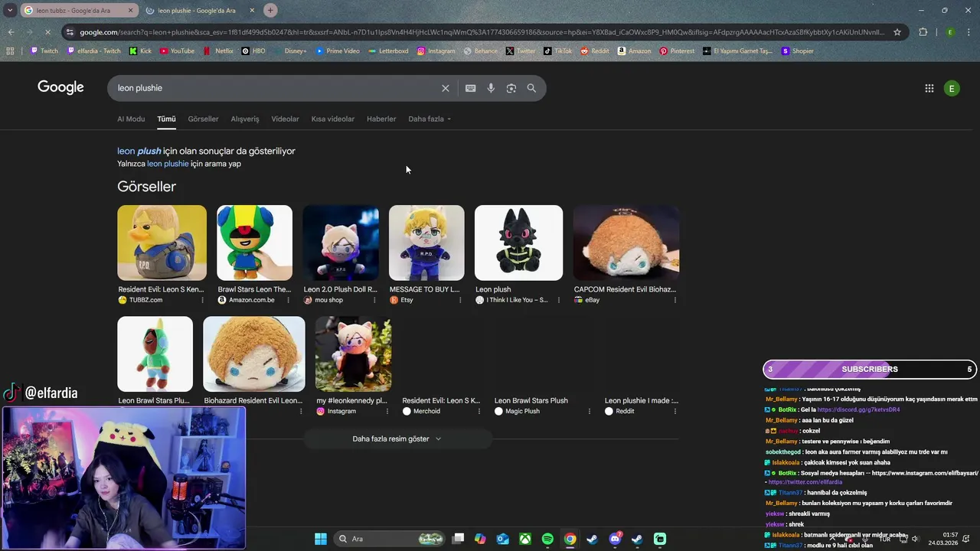Bookmark this page with the star icon
The height and width of the screenshot is (551, 980).
point(897,32)
